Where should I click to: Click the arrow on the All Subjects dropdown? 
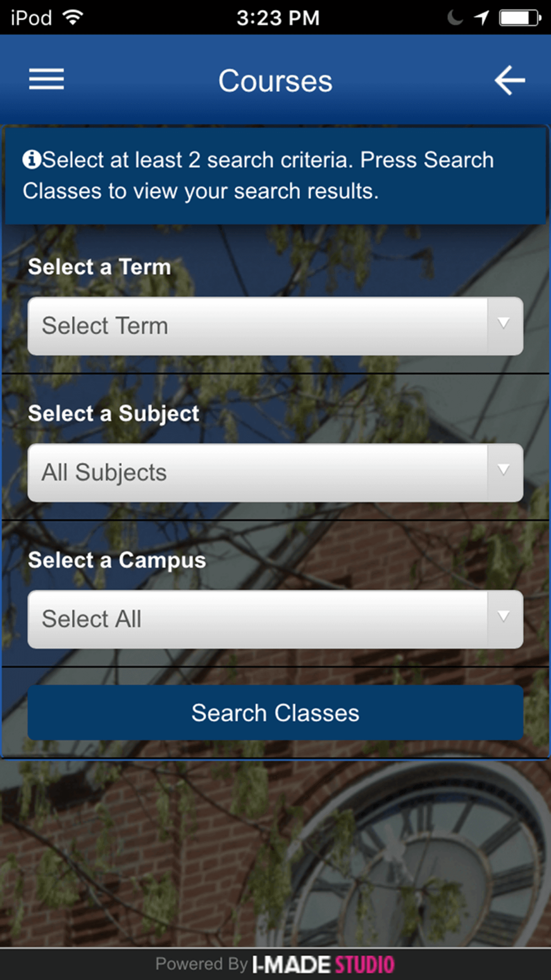pyautogui.click(x=504, y=470)
